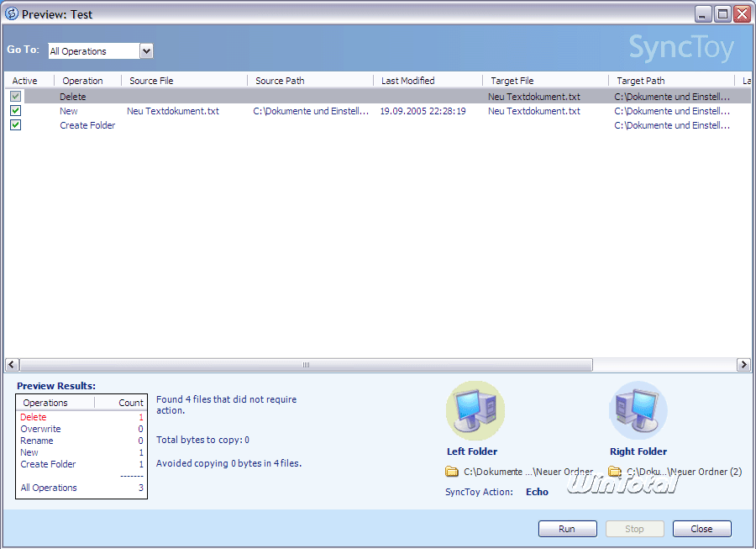Image resolution: width=756 pixels, height=549 pixels.
Task: Uncheck the Active checkbox for Create Folder row
Action: 15,125
